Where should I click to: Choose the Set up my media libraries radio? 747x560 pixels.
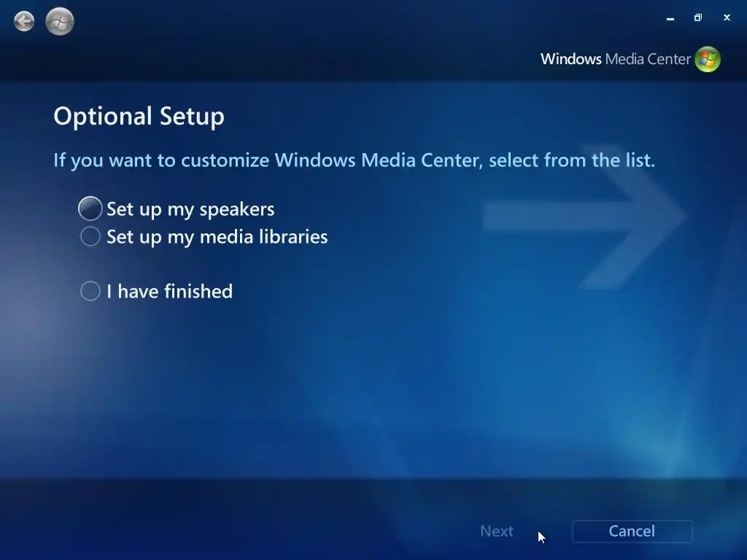coord(90,236)
